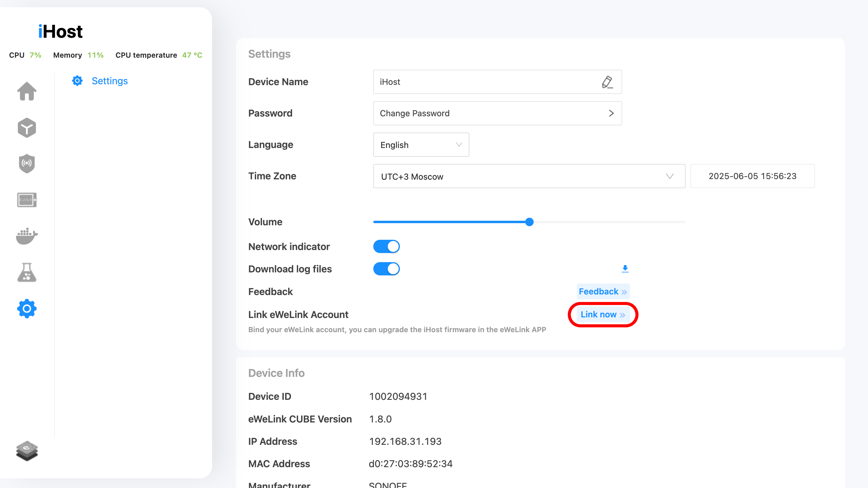Select the Settings submenu item
The image size is (868, 488).
[x=110, y=81]
